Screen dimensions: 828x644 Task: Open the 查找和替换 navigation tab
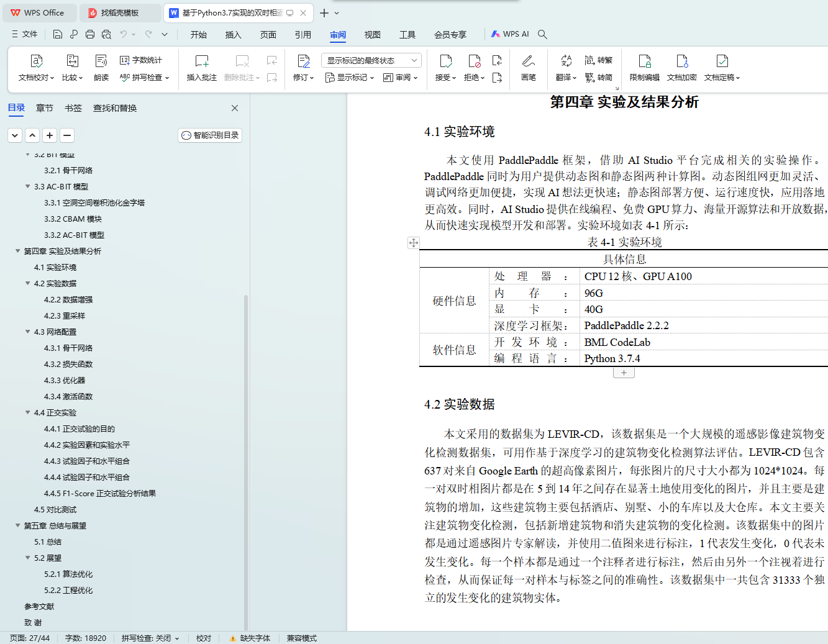115,108
